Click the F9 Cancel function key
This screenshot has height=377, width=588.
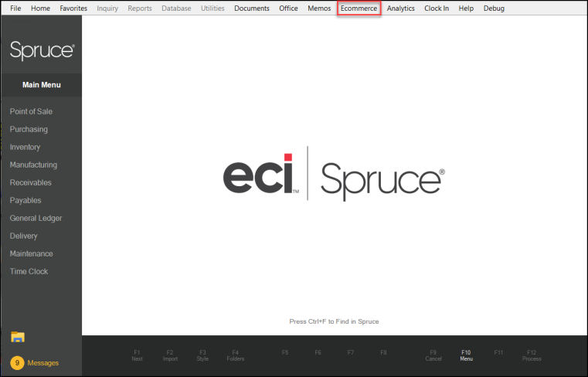point(433,355)
